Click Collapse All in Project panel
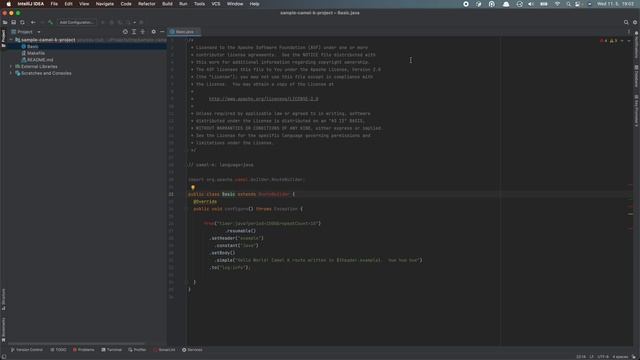 click(x=142, y=32)
